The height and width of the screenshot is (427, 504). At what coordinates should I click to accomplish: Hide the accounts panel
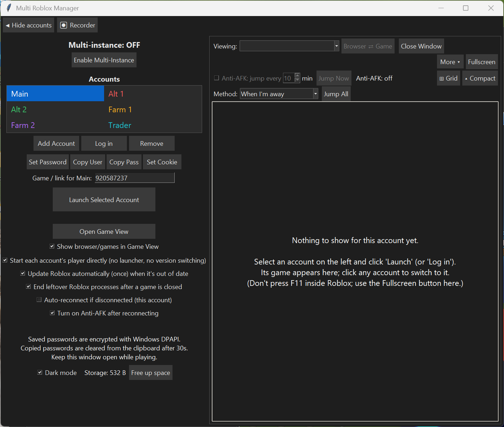[29, 25]
